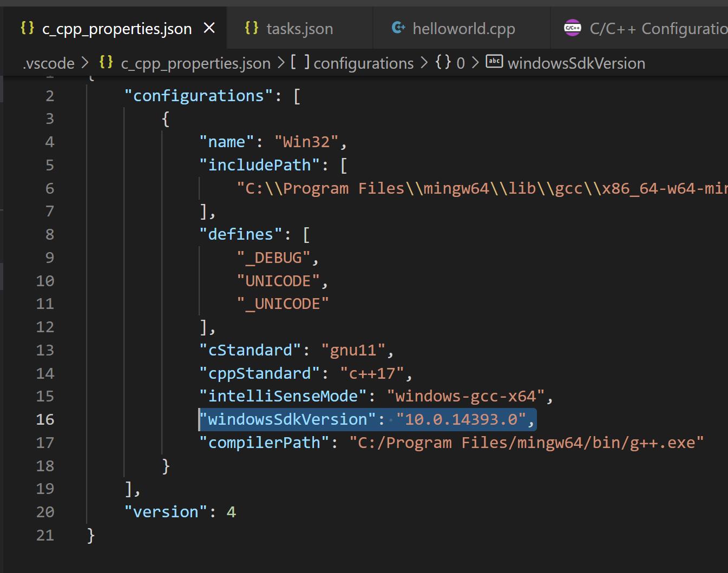Click the C/C++ extension icon on Configurations tab
Screen dimensions: 728x573
[573, 28]
